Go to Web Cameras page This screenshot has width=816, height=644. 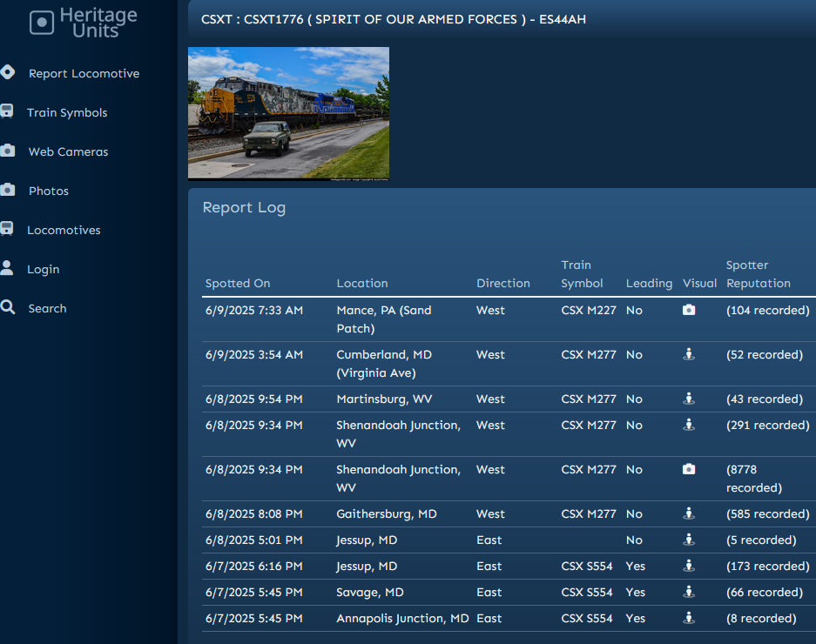click(x=68, y=152)
